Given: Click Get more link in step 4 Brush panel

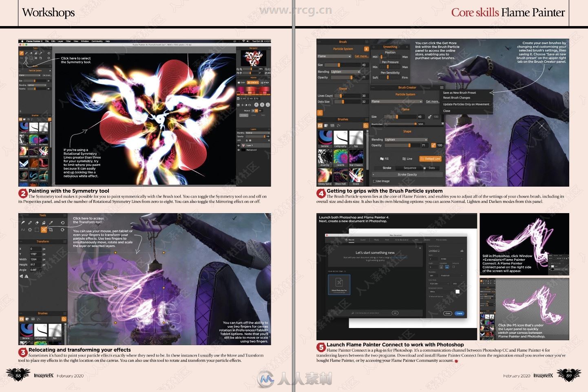Looking at the screenshot, I should click(361, 56).
